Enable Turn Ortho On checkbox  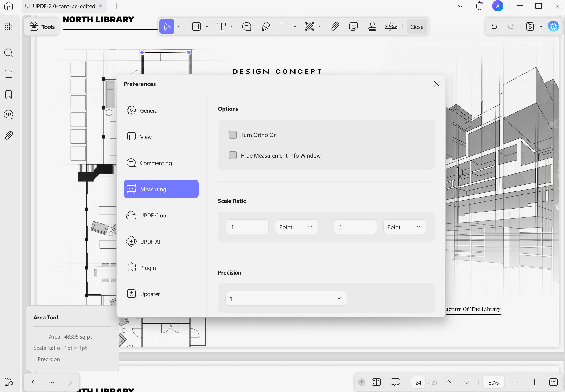233,135
